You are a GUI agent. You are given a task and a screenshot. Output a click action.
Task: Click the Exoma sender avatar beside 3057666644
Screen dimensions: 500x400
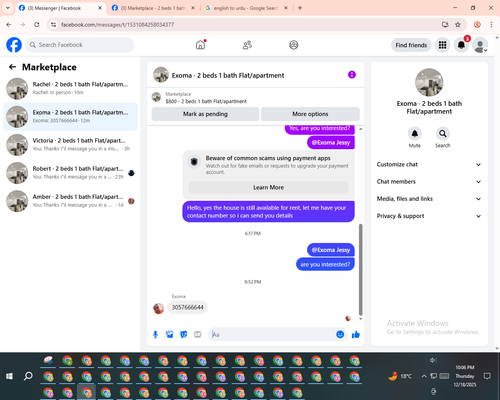pos(158,308)
